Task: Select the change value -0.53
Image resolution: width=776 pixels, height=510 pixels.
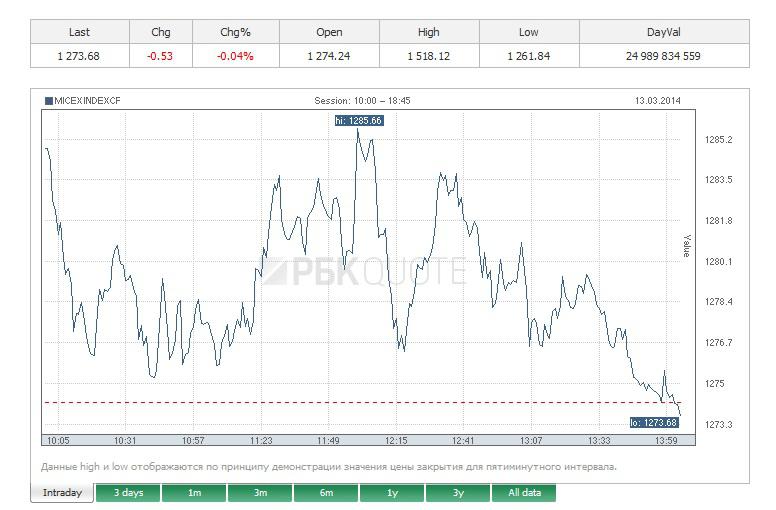Action: (160, 56)
